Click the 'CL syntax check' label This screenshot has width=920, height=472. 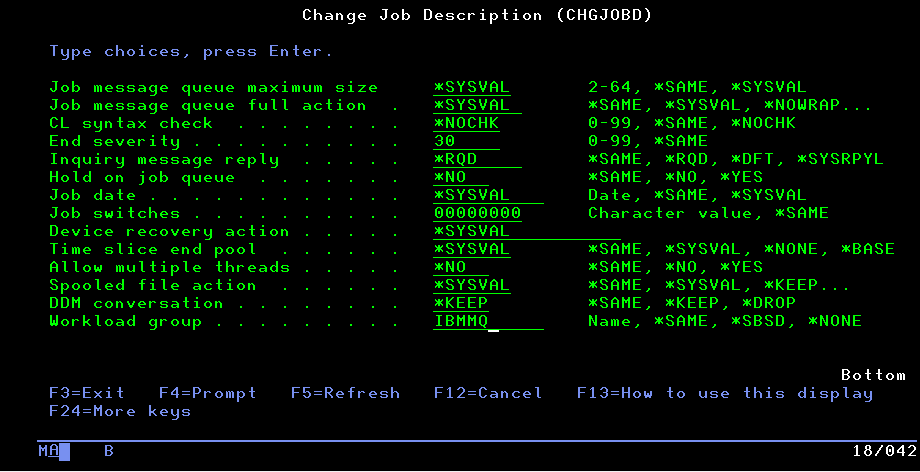[131, 124]
